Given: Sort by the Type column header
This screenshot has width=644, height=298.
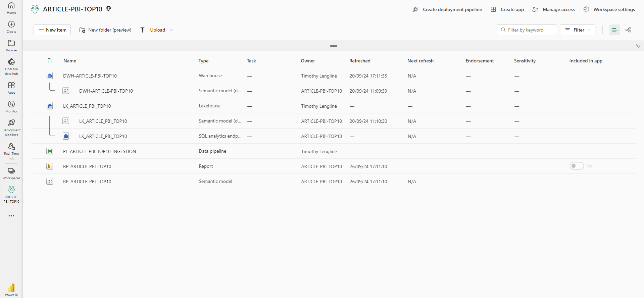Looking at the screenshot, I should tap(203, 61).
